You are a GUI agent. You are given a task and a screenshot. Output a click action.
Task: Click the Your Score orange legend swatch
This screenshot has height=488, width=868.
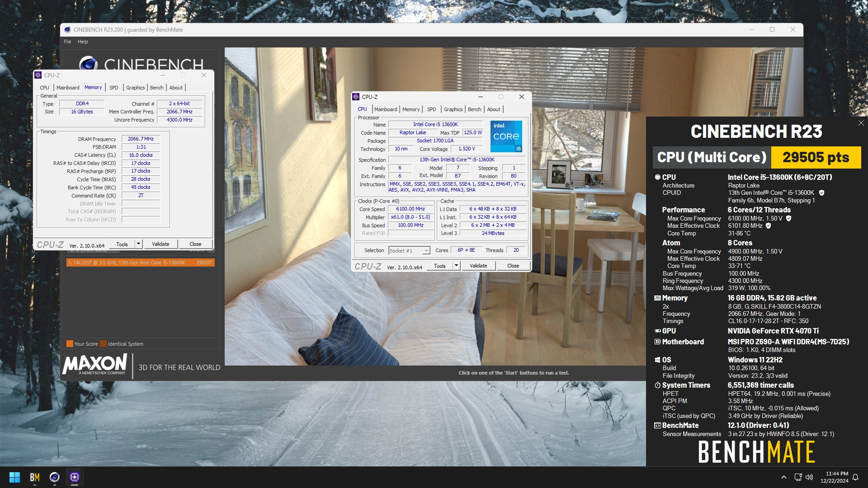(x=70, y=344)
